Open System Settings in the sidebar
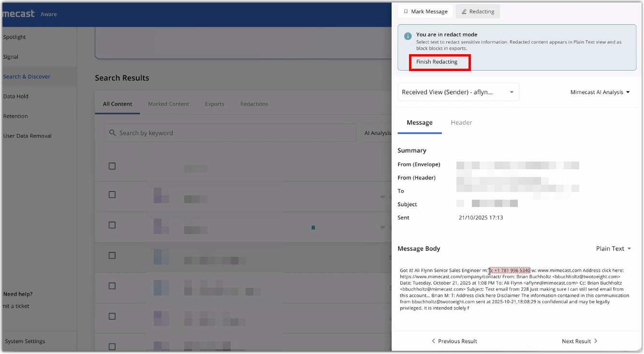The width and height of the screenshot is (644, 354). 25,341
